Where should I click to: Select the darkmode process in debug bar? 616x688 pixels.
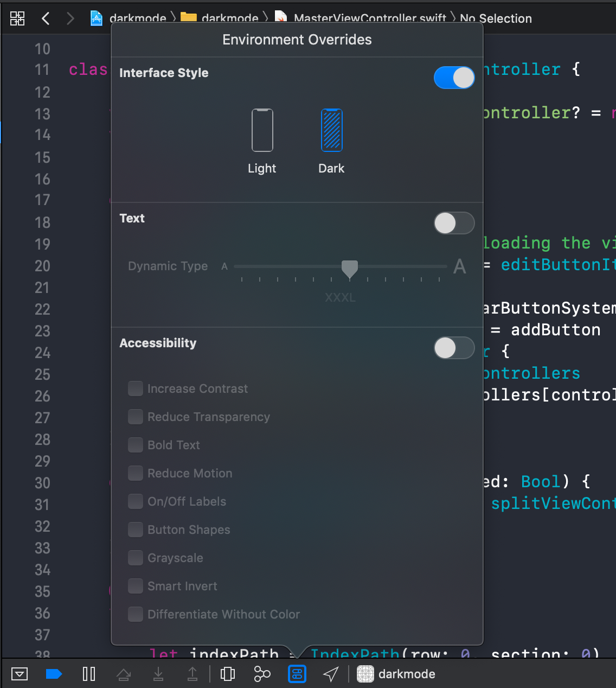click(397, 674)
